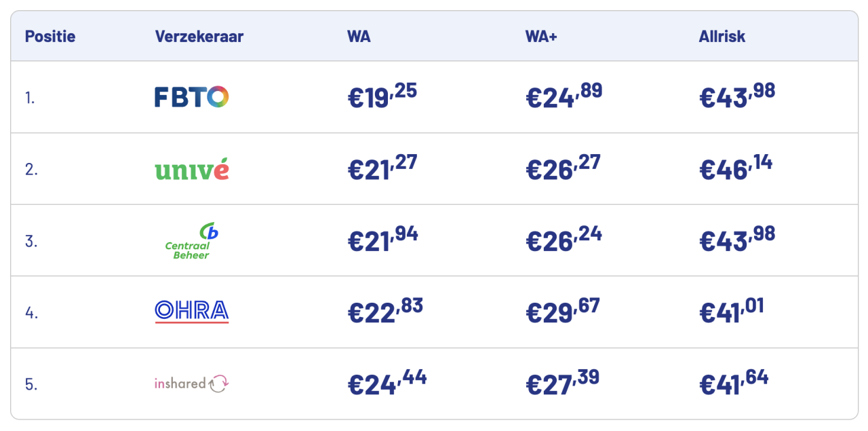Click InShared WA price €24,44
868x431 pixels.
(x=387, y=383)
